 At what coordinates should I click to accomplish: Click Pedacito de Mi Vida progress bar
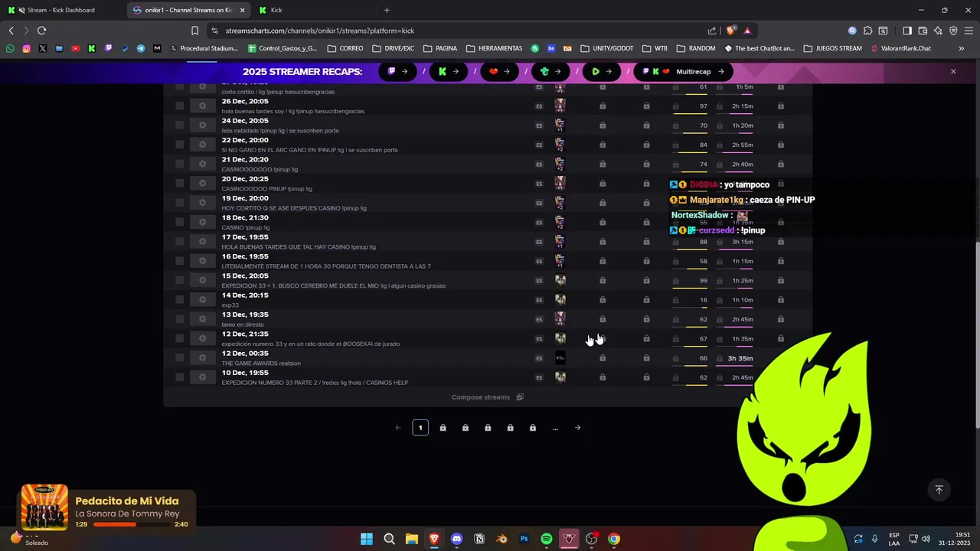pyautogui.click(x=130, y=524)
